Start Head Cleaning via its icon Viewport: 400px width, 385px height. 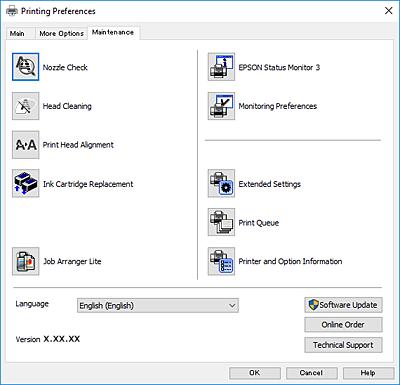pyautogui.click(x=26, y=106)
